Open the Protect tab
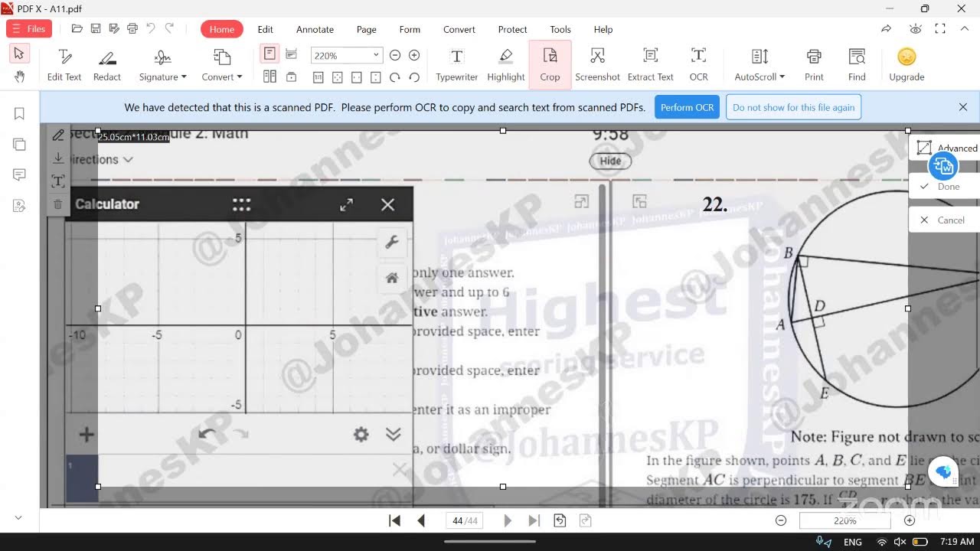 512,29
